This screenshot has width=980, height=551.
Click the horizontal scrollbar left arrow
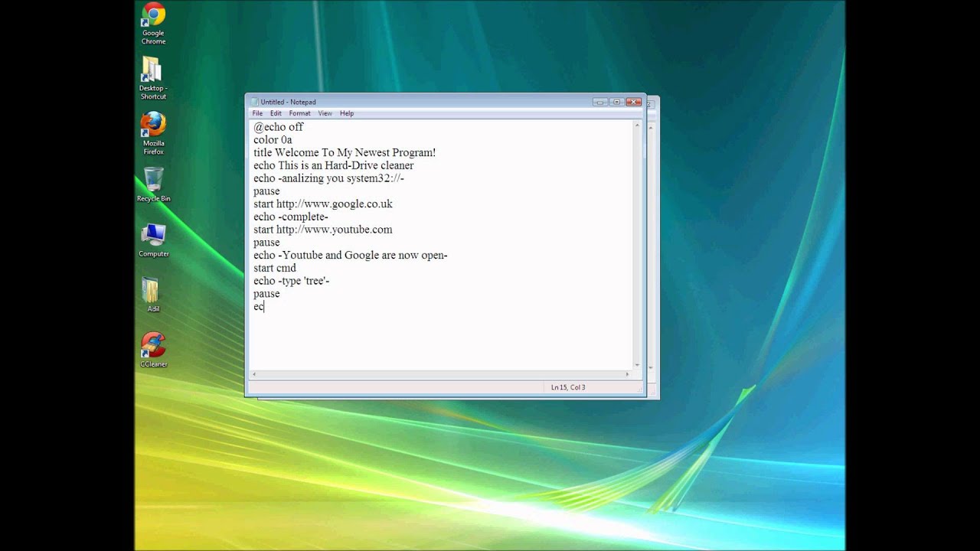(x=254, y=374)
